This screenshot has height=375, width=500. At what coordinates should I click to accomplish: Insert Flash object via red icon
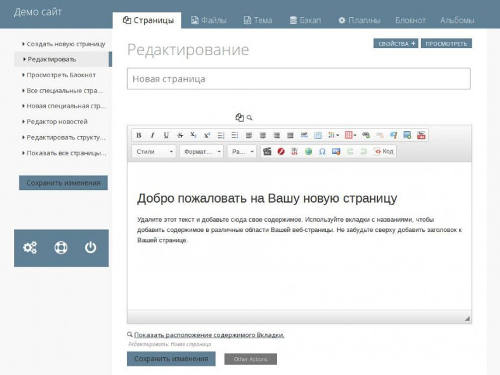point(281,152)
